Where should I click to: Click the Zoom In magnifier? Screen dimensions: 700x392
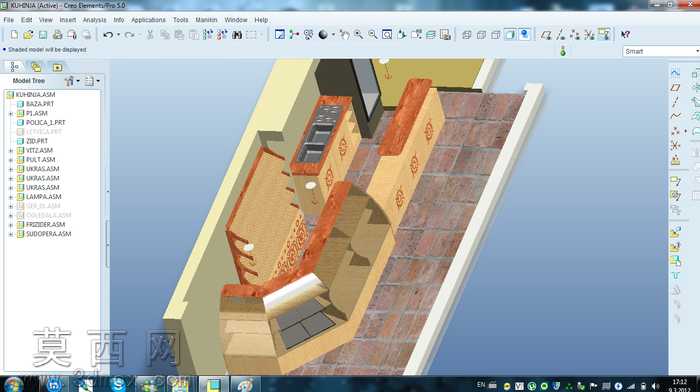point(358,34)
